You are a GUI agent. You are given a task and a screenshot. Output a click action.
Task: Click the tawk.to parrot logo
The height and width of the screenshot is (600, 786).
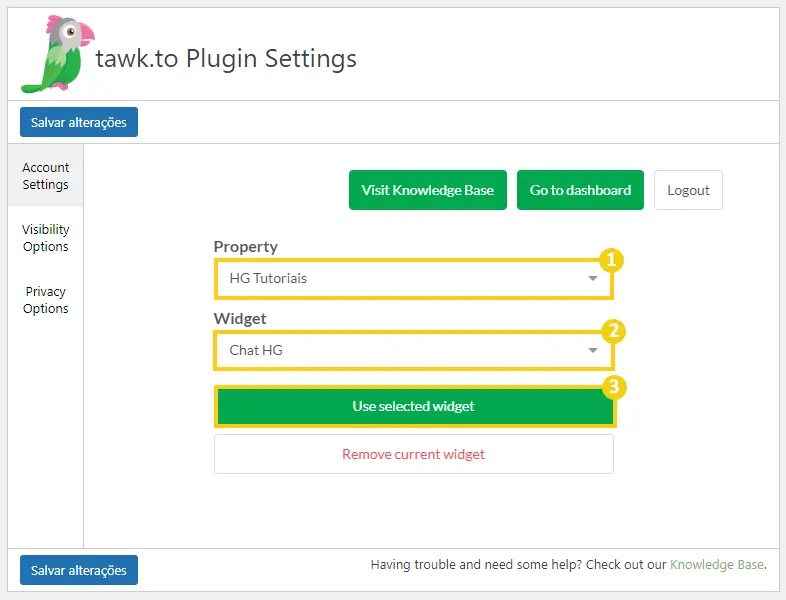point(58,54)
